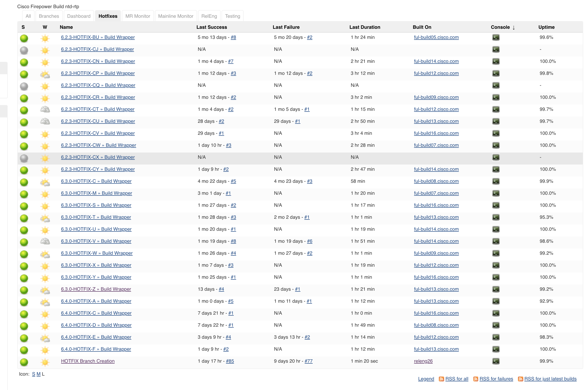This screenshot has height=390, width=588.
Task: Click the console icon for HOTFIX Branch Creation
Action: click(496, 361)
